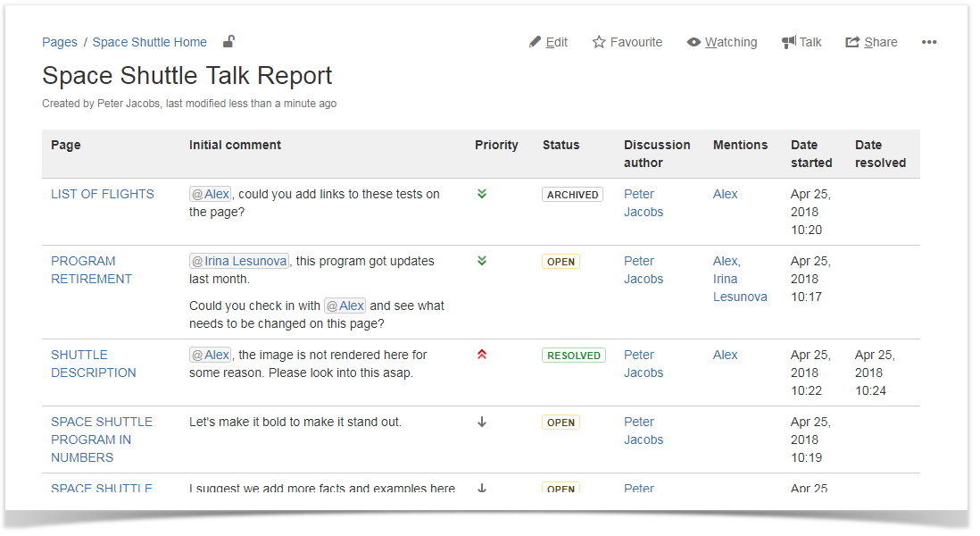Open the LIST OF FLIGHTS page link

[x=102, y=194]
